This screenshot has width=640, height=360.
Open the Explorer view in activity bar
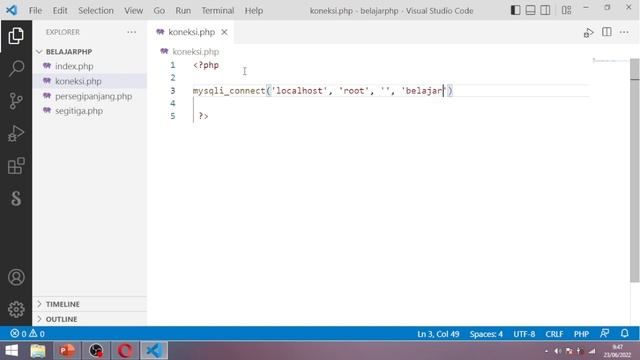click(x=16, y=36)
